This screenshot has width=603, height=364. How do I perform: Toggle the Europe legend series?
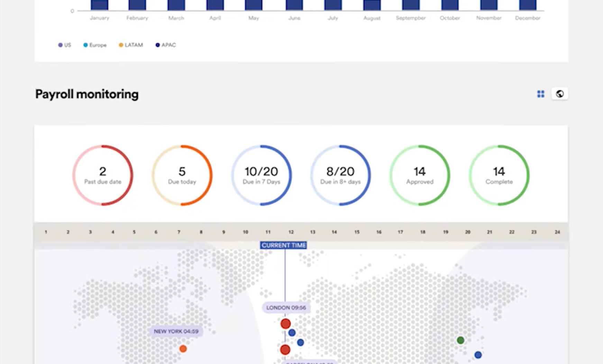[95, 45]
